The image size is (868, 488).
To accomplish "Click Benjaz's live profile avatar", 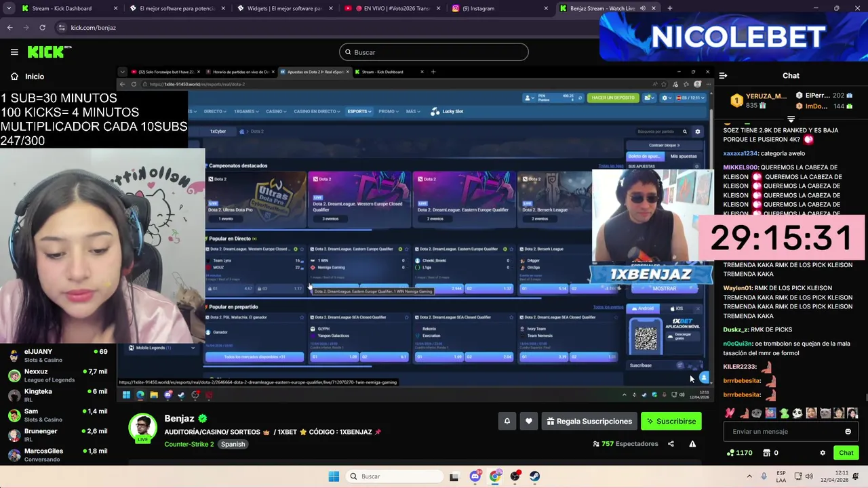I will [x=143, y=428].
